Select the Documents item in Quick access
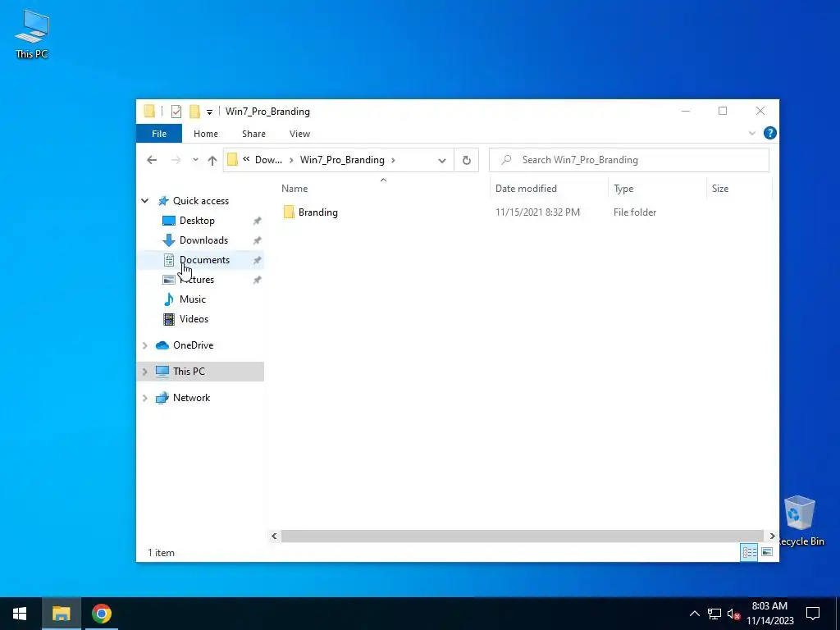The width and height of the screenshot is (840, 630). (200, 260)
